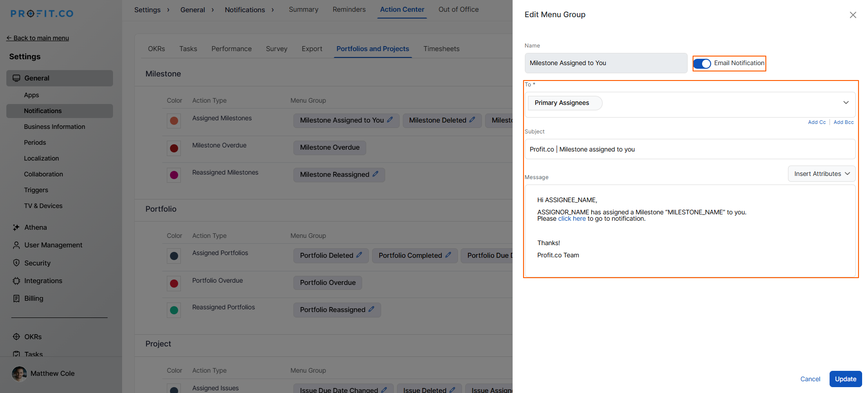Click the Milestone Overdue color swatch
This screenshot has height=393, width=868.
point(174,148)
